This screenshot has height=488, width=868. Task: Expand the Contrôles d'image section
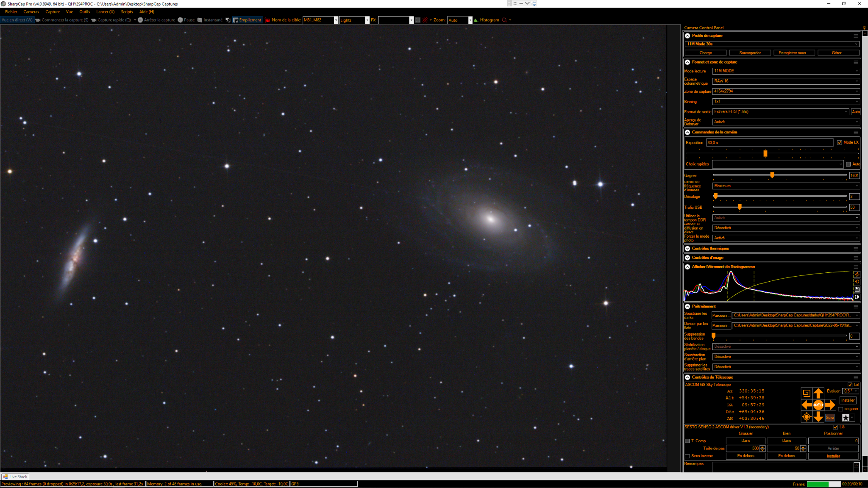pyautogui.click(x=687, y=258)
